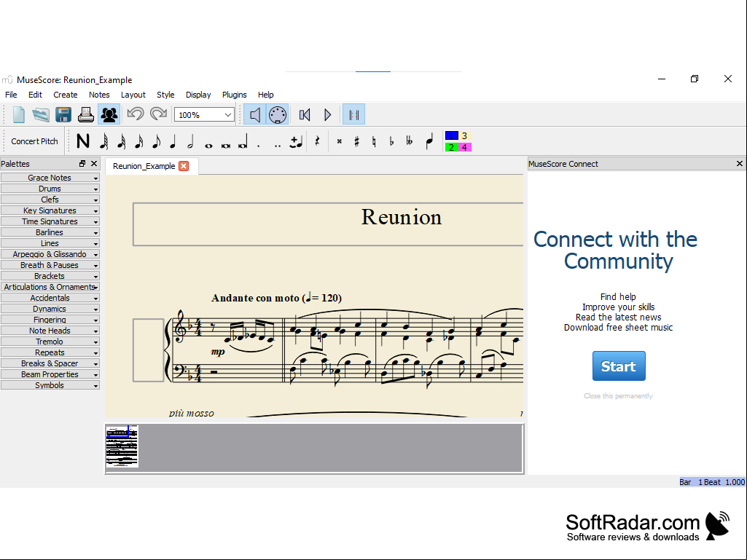Click the Close this permanently link
The height and width of the screenshot is (560, 747).
pos(619,395)
